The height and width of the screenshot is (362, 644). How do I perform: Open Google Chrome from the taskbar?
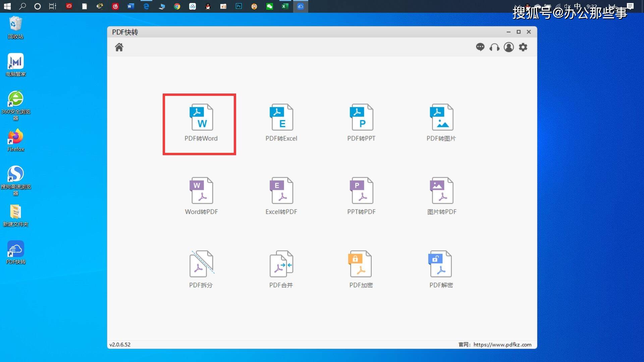pos(177,6)
